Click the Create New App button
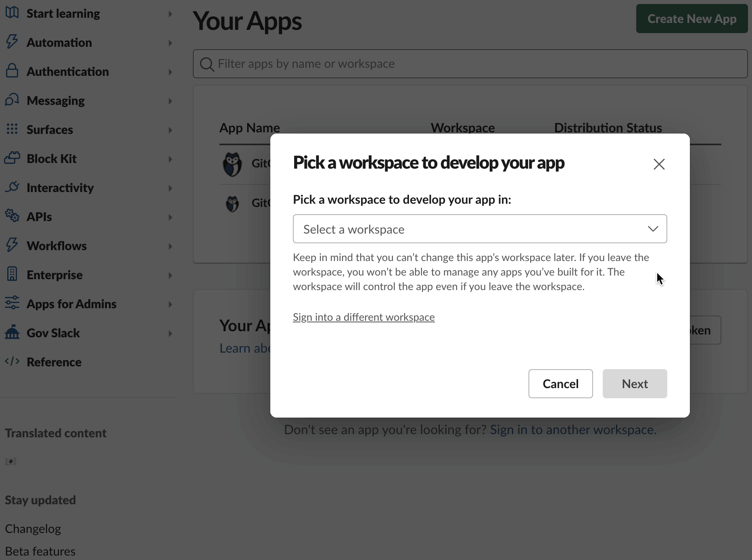The width and height of the screenshot is (752, 560). click(692, 19)
